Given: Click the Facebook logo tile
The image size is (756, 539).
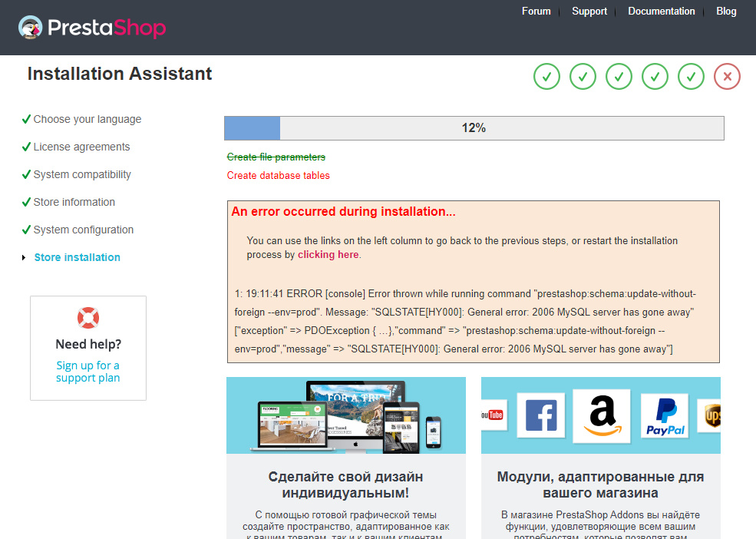Looking at the screenshot, I should coord(541,415).
